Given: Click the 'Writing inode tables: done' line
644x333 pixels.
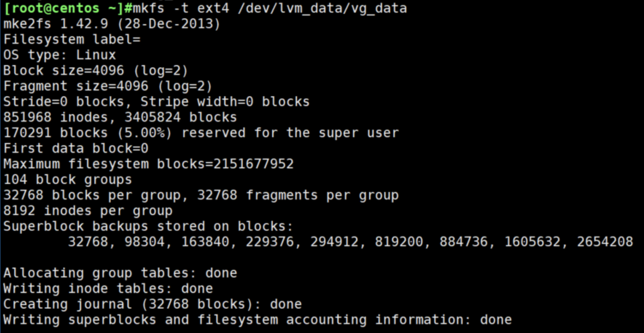Looking at the screenshot, I should [x=108, y=288].
